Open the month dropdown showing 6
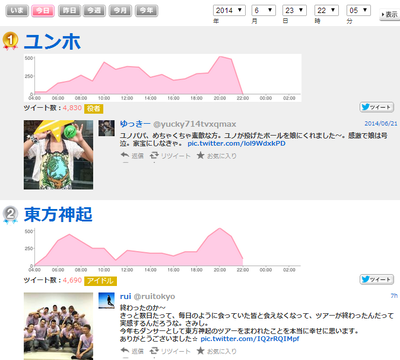Viewport: 400px width, 360px height. tap(263, 10)
